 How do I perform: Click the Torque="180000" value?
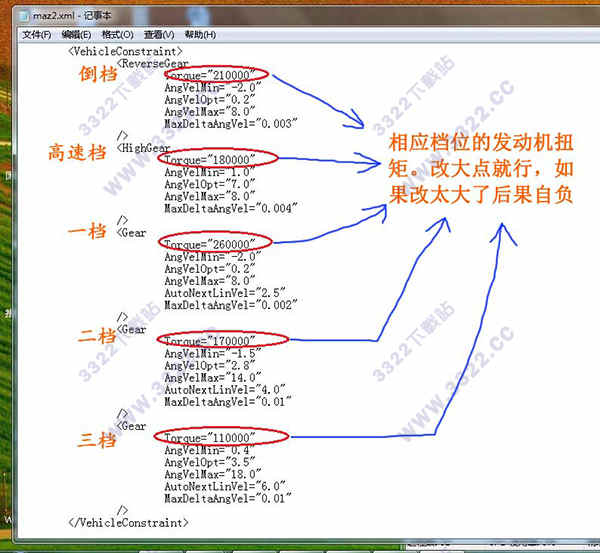pos(210,160)
